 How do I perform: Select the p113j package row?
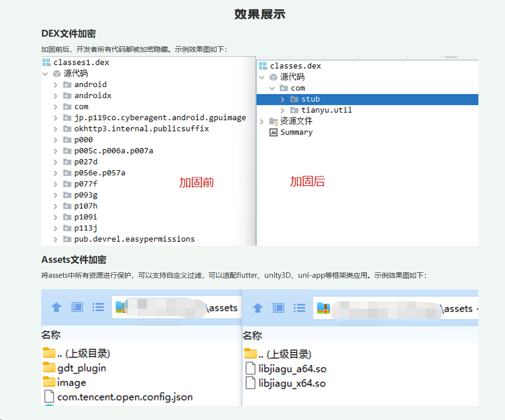pos(85,228)
